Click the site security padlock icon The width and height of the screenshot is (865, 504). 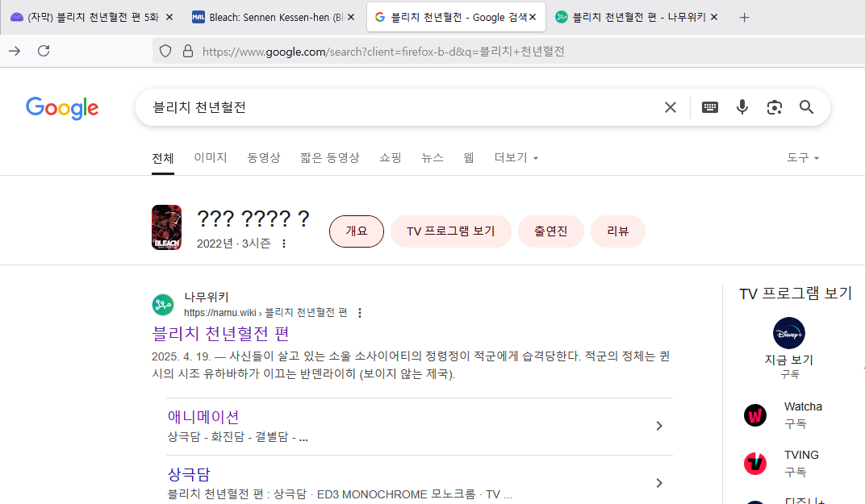tap(188, 52)
